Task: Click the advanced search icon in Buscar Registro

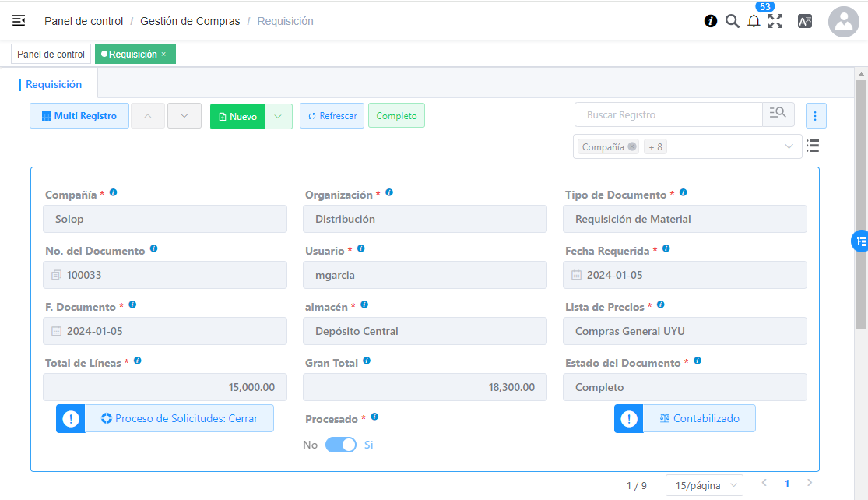Action: click(778, 114)
